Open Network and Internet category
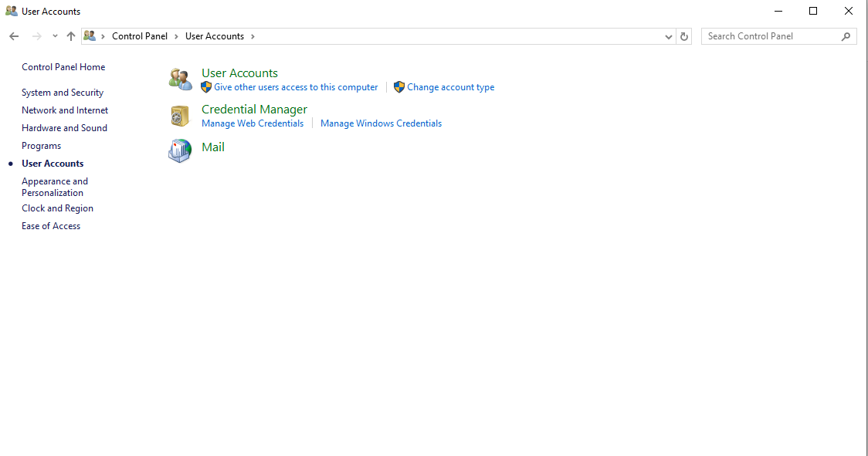Image resolution: width=868 pixels, height=456 pixels. click(x=65, y=110)
